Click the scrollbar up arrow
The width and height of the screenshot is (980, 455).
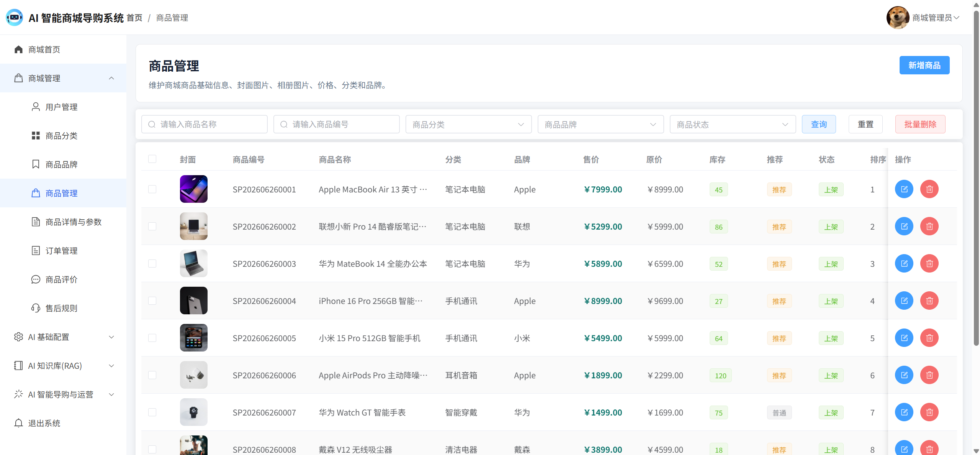pos(976,5)
